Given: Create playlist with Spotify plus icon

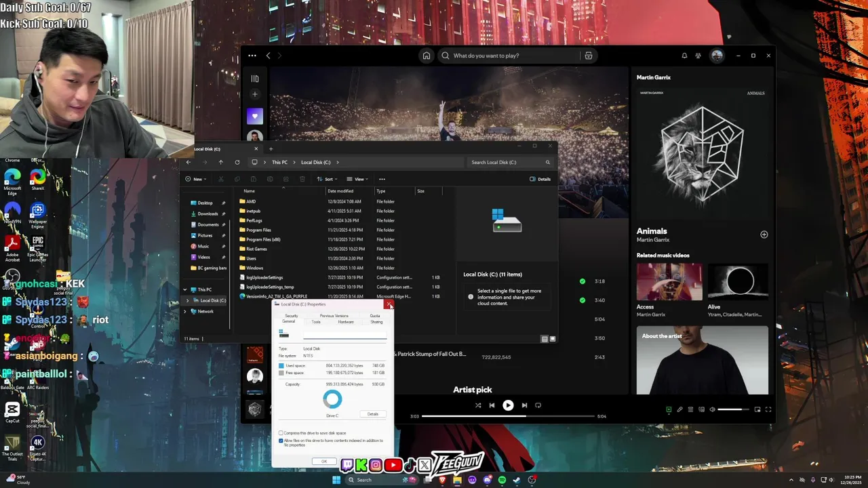Looking at the screenshot, I should [255, 95].
